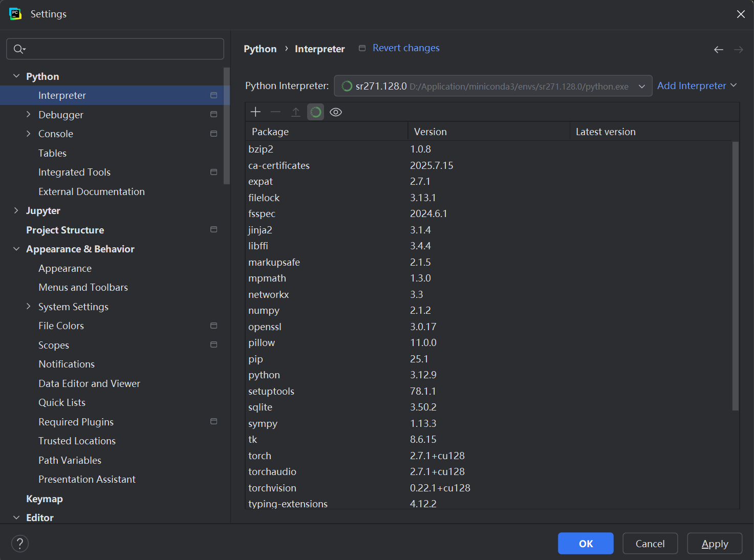Expand the System Settings node
The image size is (754, 560).
[x=29, y=306]
